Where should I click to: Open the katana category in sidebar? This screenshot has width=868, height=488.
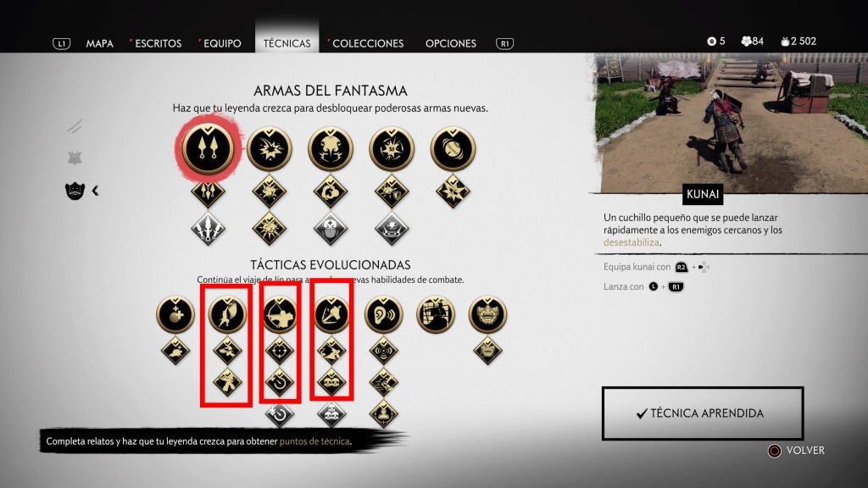[75, 126]
